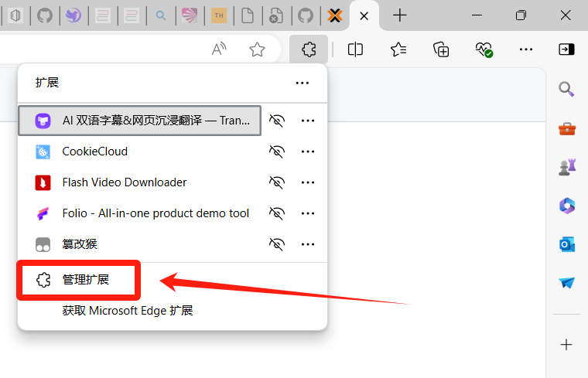Open sidebar search magnifier icon

[x=567, y=90]
